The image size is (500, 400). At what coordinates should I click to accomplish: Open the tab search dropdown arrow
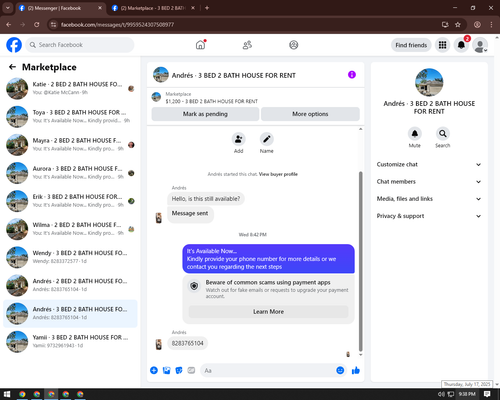click(x=7, y=8)
